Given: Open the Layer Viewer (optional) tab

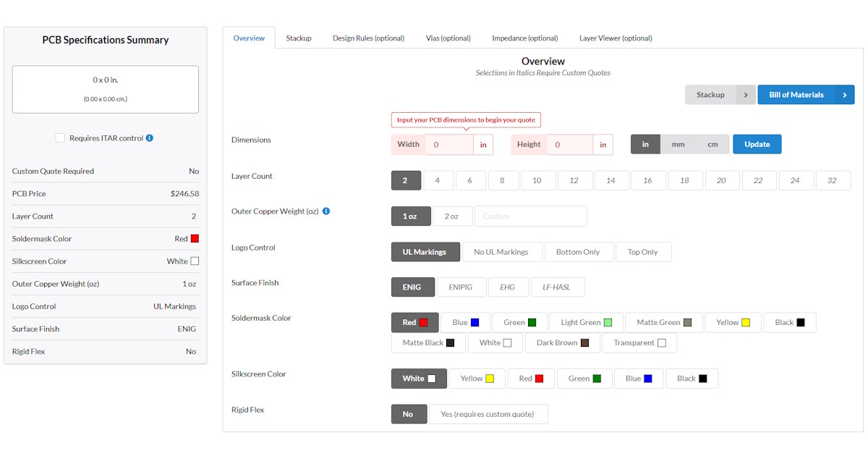Looking at the screenshot, I should pyautogui.click(x=616, y=38).
